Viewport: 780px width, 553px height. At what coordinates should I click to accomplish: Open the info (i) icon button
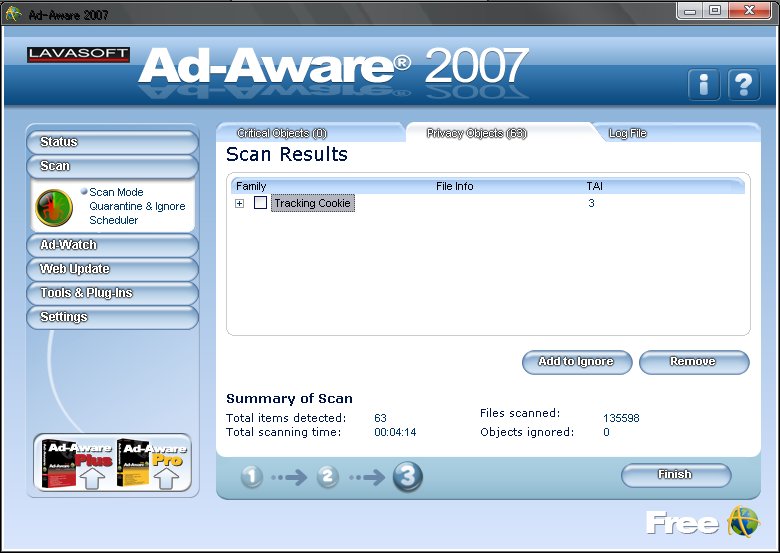tap(703, 85)
